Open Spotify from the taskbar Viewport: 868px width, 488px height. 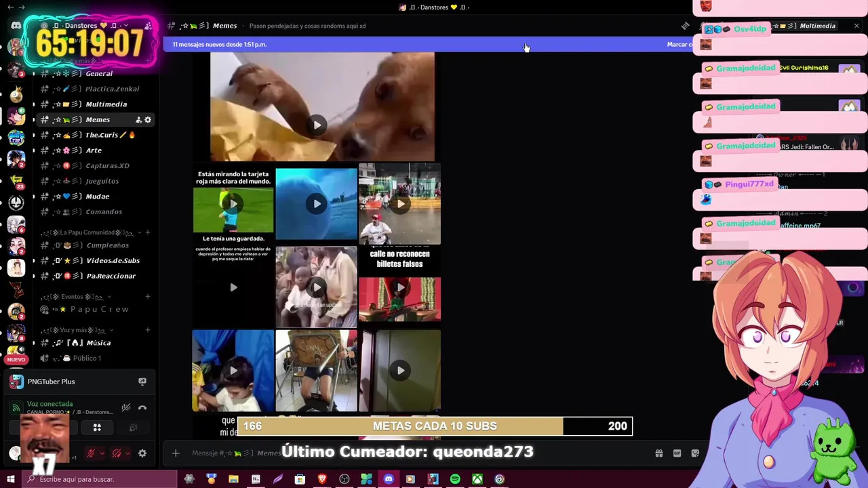(x=455, y=479)
